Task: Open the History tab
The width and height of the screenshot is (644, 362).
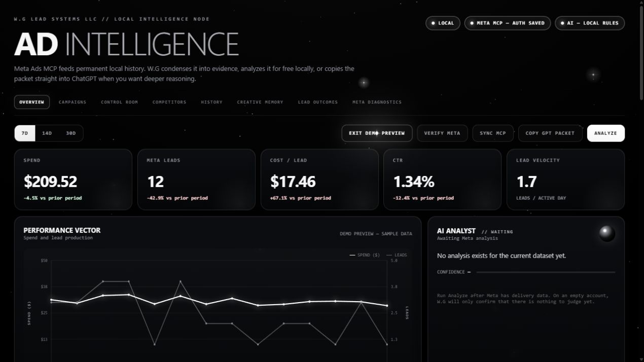Action: (x=211, y=102)
